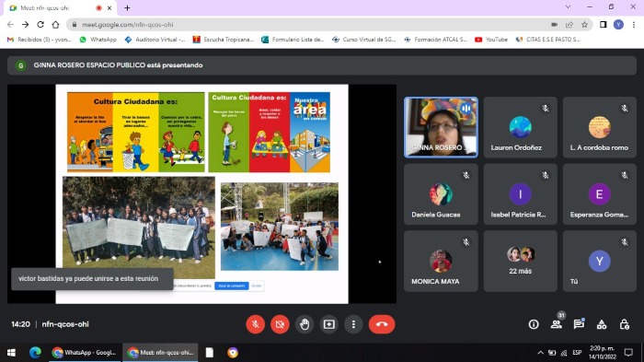Open the round Chrome icon after the document icon
The height and width of the screenshot is (362, 644).
click(x=233, y=353)
